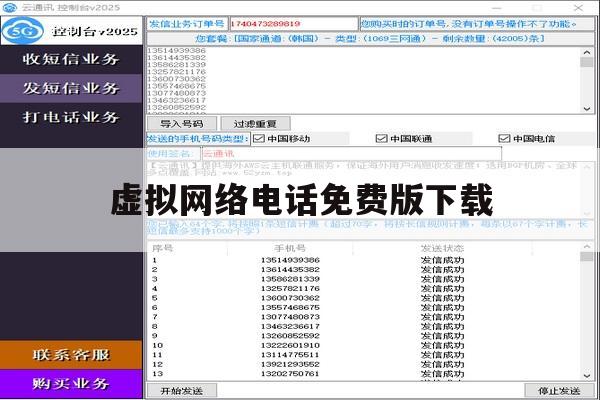Select row with number 13222601910 in table
The width and height of the screenshot is (600, 400).
point(364,345)
